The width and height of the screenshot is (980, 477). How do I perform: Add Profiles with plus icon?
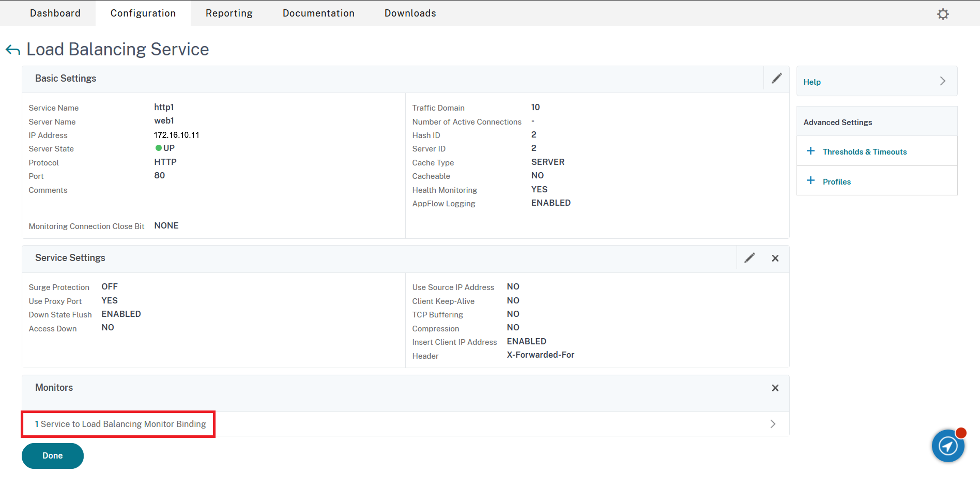tap(810, 181)
